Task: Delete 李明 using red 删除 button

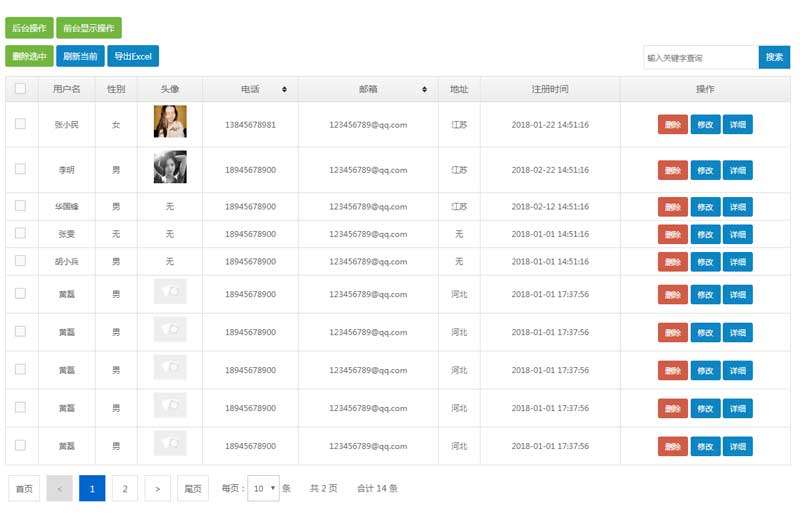Action: pyautogui.click(x=672, y=170)
